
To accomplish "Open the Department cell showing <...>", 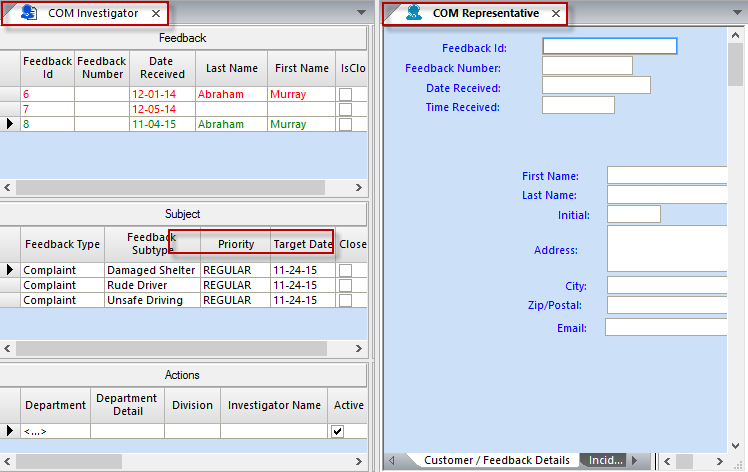I will [56, 431].
